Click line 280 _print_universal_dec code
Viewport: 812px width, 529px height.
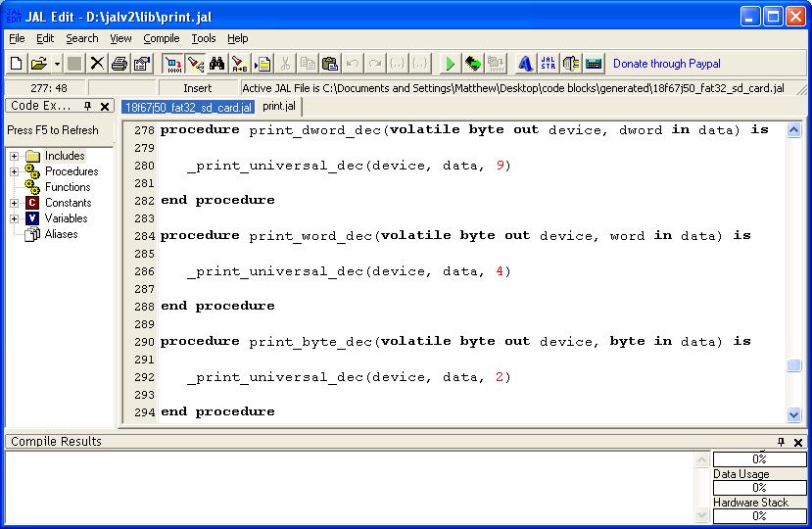coord(349,166)
